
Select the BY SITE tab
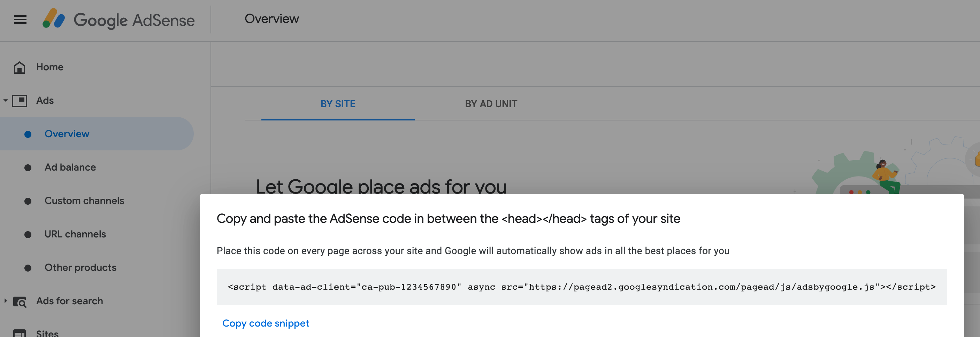(x=338, y=104)
